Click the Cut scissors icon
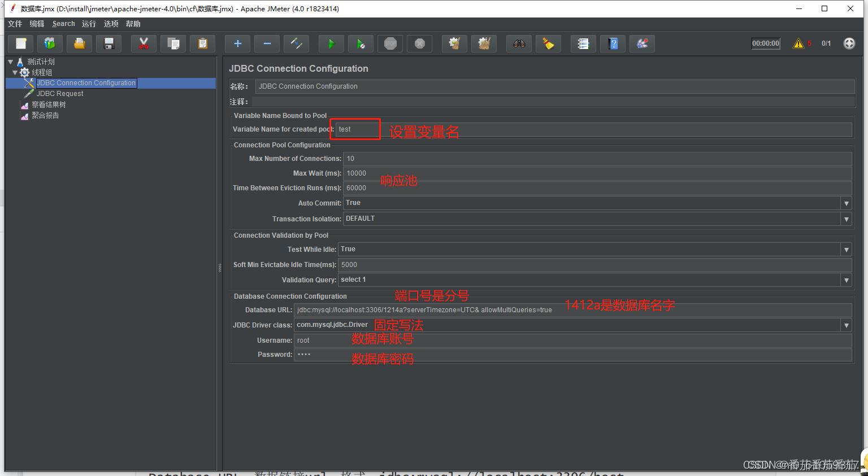The width and height of the screenshot is (868, 476). click(144, 43)
